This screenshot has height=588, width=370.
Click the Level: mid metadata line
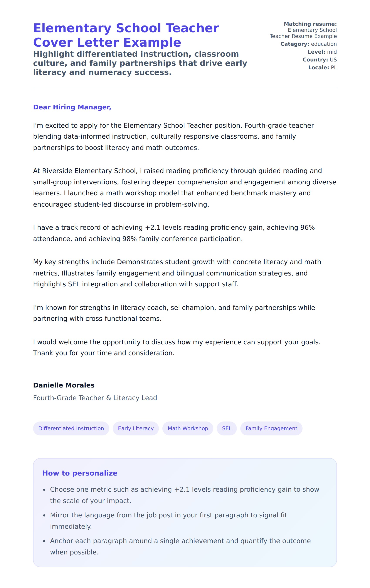tap(322, 52)
